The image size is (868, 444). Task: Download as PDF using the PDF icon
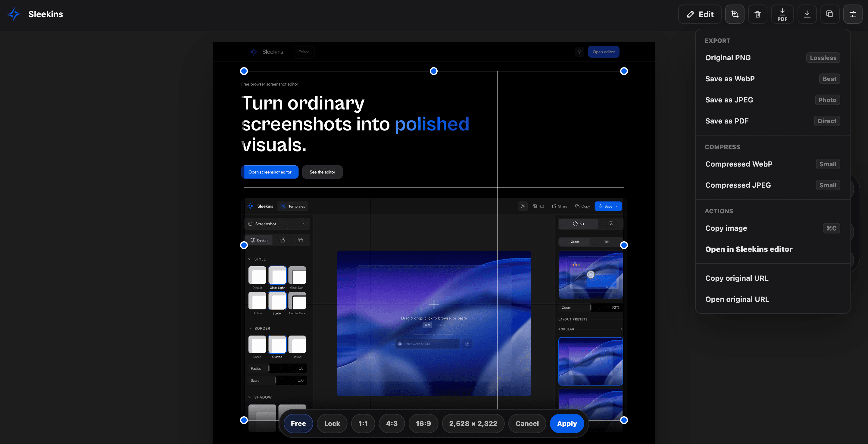click(x=782, y=14)
